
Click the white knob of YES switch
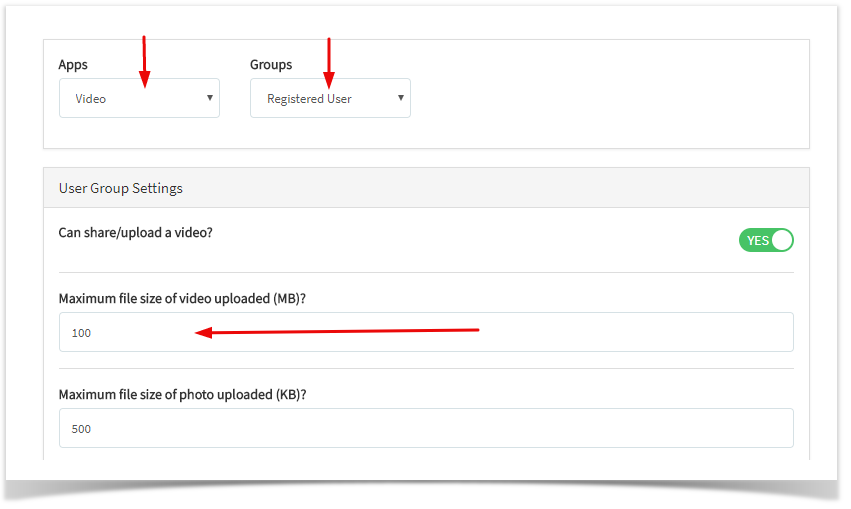(x=782, y=240)
